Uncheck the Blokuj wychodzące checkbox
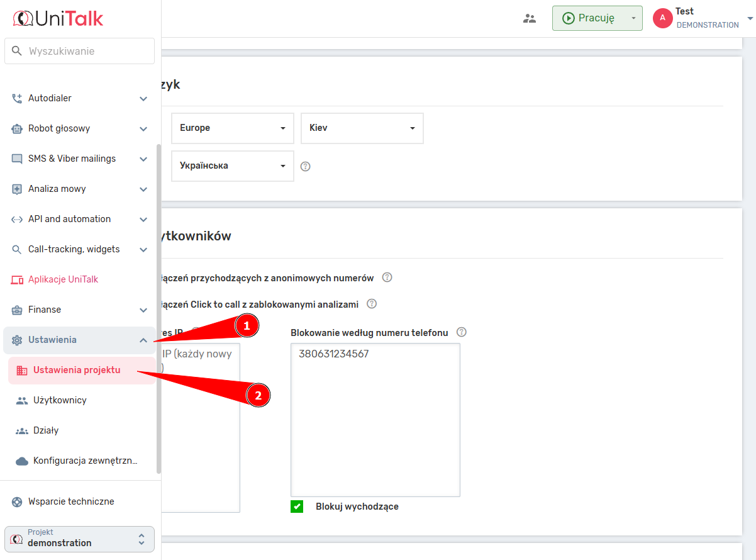756x560 pixels. coord(297,507)
